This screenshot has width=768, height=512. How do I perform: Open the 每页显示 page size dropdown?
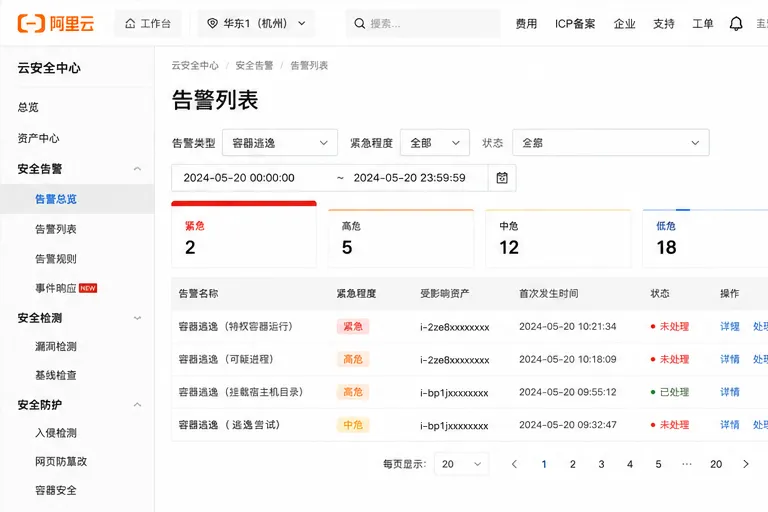coord(461,464)
